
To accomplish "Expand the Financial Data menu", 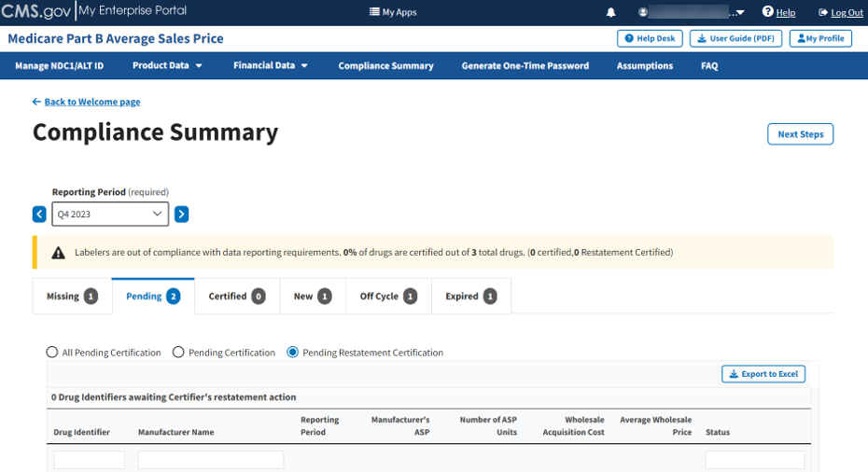I will [271, 65].
